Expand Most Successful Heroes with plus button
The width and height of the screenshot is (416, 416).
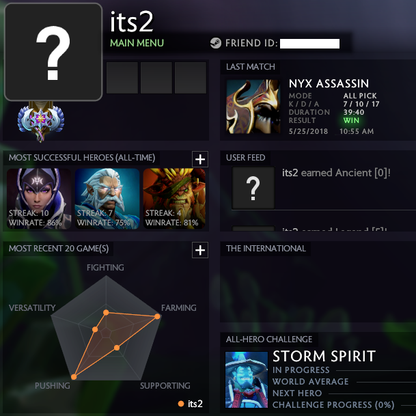pyautogui.click(x=200, y=159)
